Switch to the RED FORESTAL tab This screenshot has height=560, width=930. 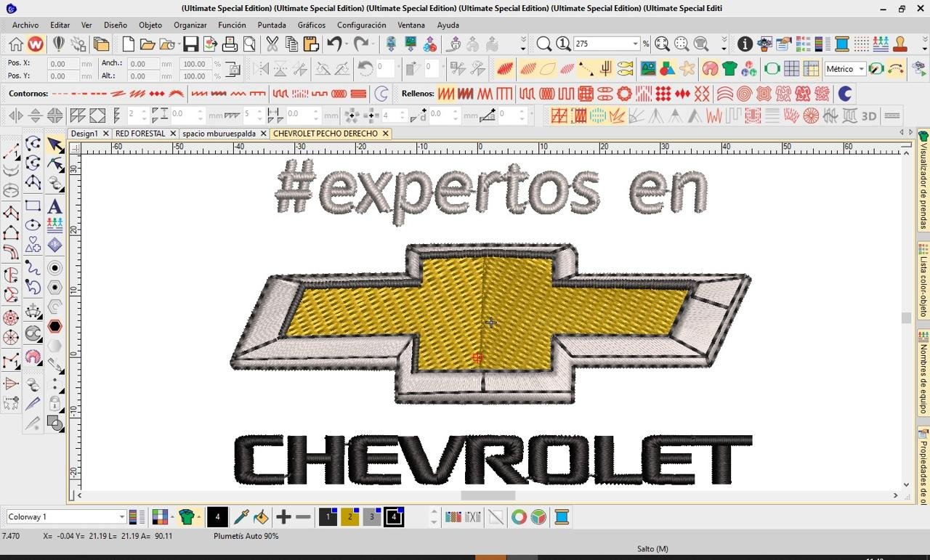140,134
